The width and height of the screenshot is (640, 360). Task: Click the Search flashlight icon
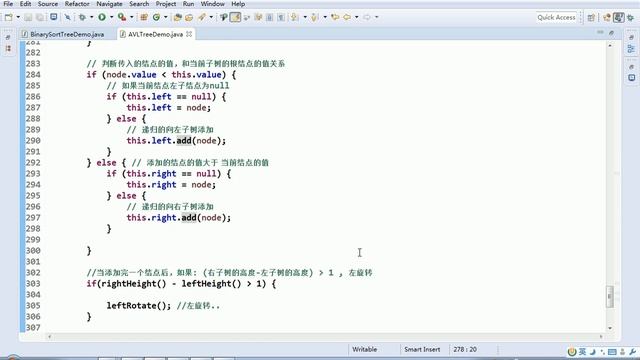(202, 17)
